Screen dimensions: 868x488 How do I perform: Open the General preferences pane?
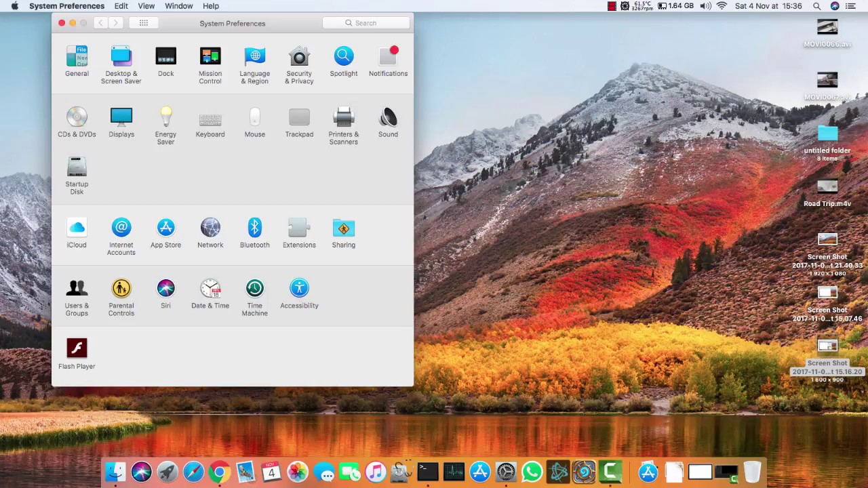tap(77, 61)
